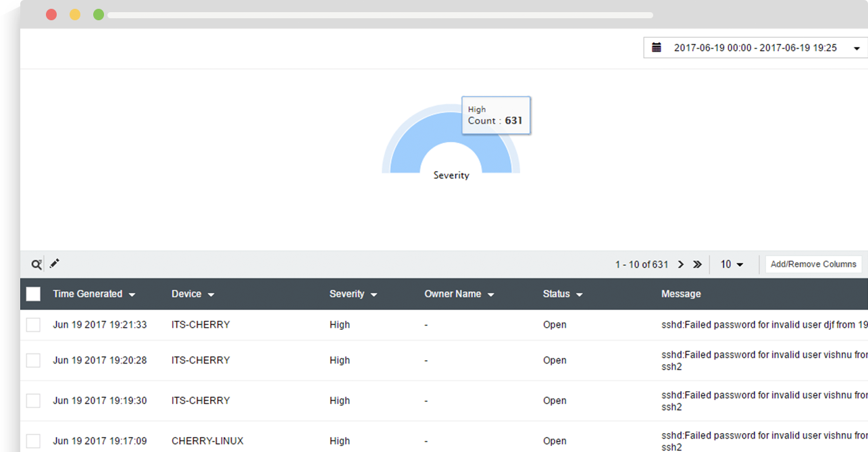
Task: Click the pencil edit icon
Action: pyautogui.click(x=54, y=263)
